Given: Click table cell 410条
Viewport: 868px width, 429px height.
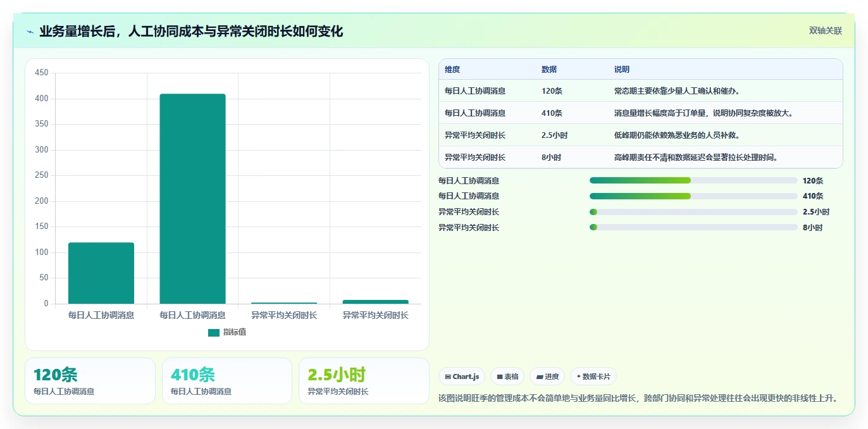Looking at the screenshot, I should [552, 113].
